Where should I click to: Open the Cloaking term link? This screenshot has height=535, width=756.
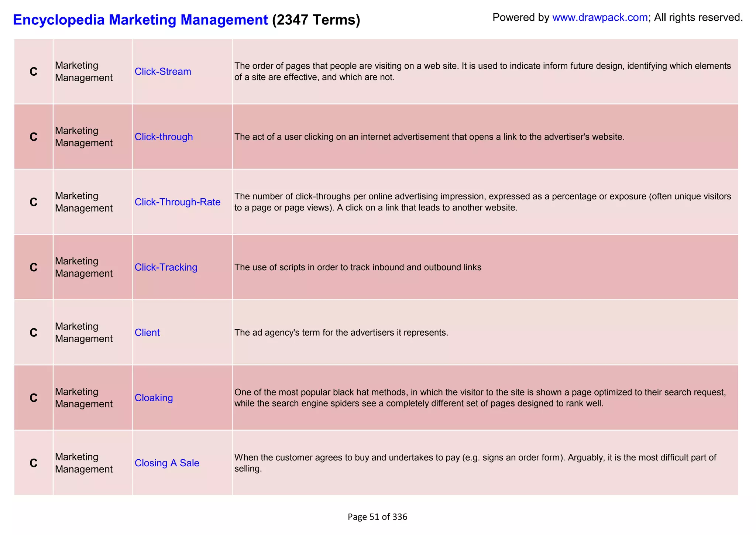tap(154, 398)
